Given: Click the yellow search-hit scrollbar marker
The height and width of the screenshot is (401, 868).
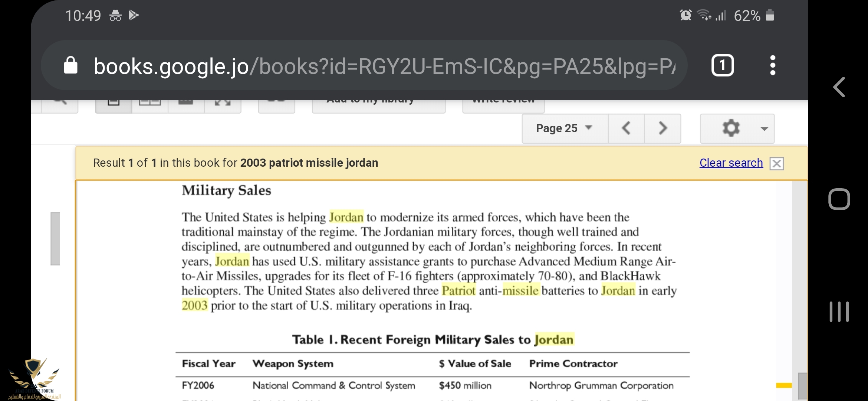Looking at the screenshot, I should 783,385.
